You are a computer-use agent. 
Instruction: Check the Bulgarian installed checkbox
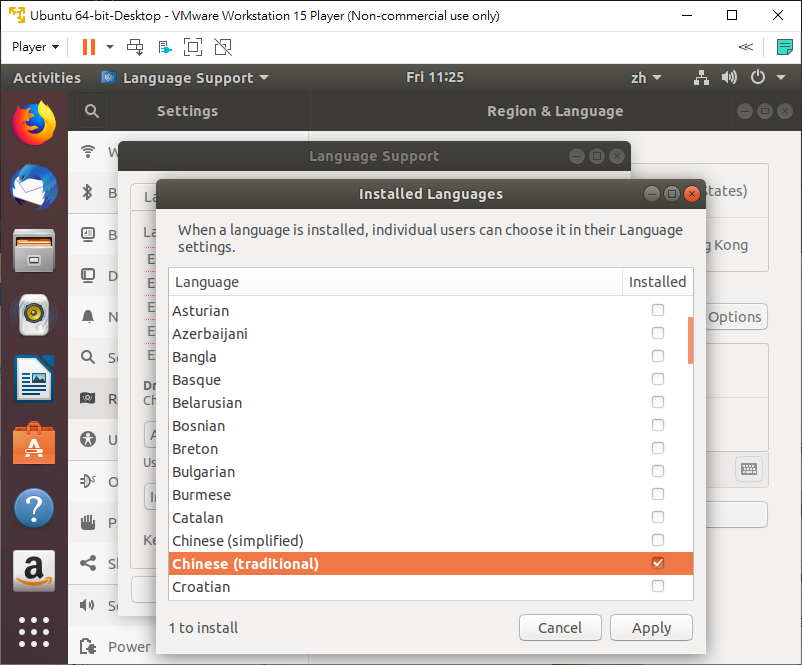pyautogui.click(x=658, y=471)
